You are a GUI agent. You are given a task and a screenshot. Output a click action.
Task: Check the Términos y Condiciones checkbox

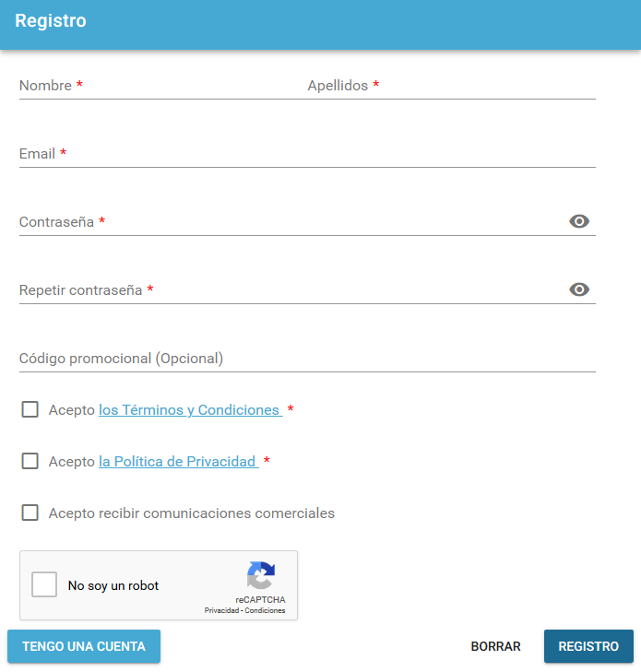click(x=30, y=409)
